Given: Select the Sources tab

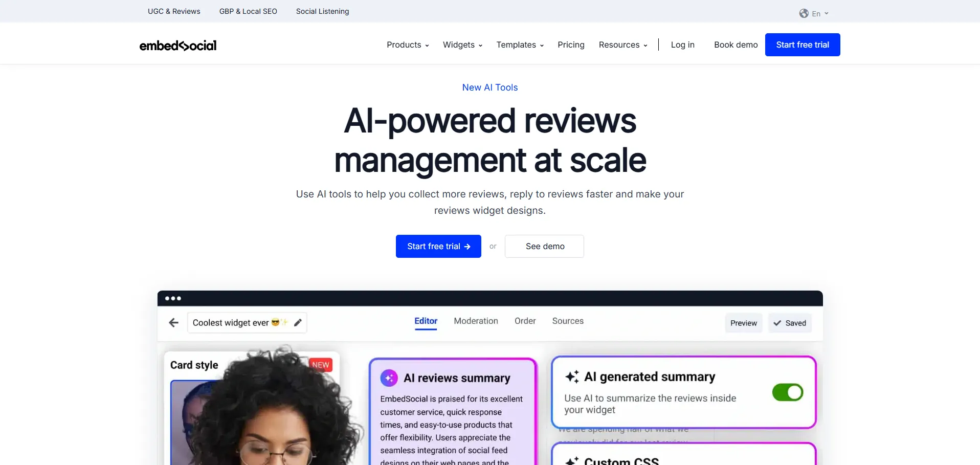Looking at the screenshot, I should point(567,321).
